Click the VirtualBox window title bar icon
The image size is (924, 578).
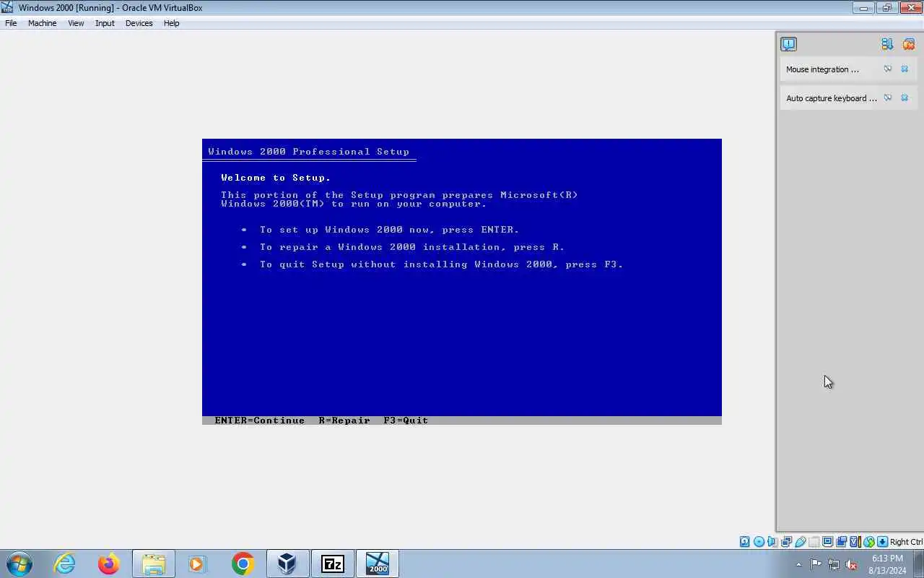(x=7, y=7)
